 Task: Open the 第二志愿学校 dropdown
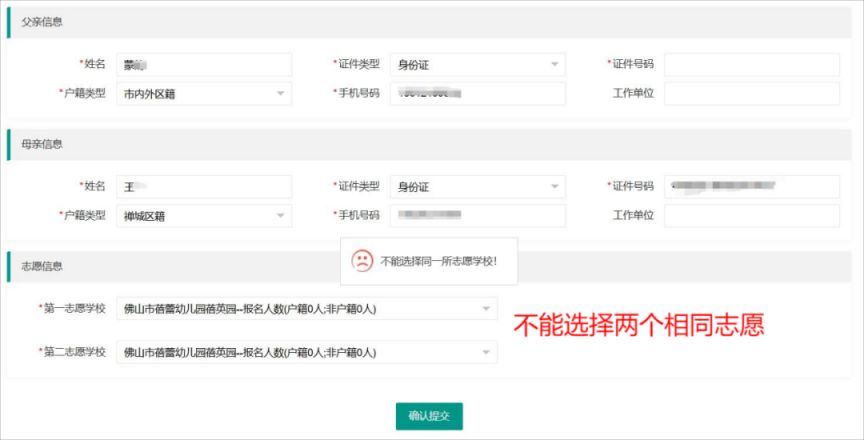click(x=307, y=352)
